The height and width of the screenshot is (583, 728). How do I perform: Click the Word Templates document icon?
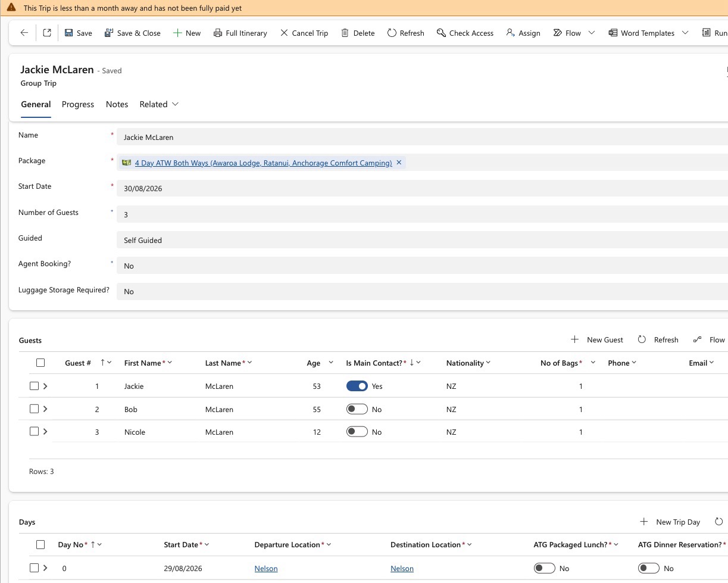613,33
